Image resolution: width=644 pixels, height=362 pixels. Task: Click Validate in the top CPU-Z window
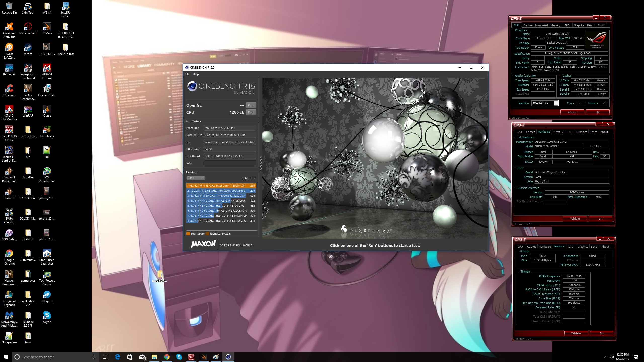pos(572,112)
